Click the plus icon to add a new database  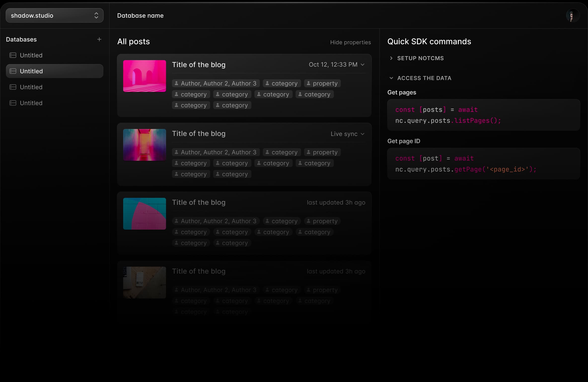99,39
